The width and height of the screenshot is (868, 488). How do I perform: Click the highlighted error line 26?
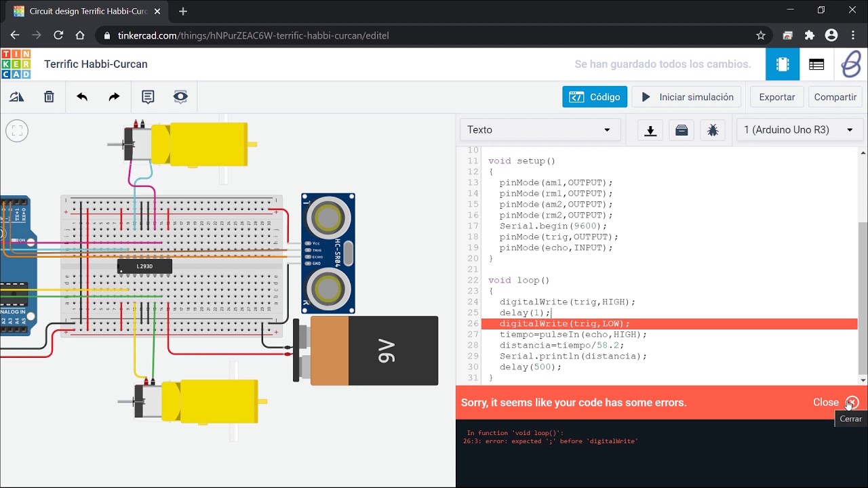pyautogui.click(x=669, y=324)
